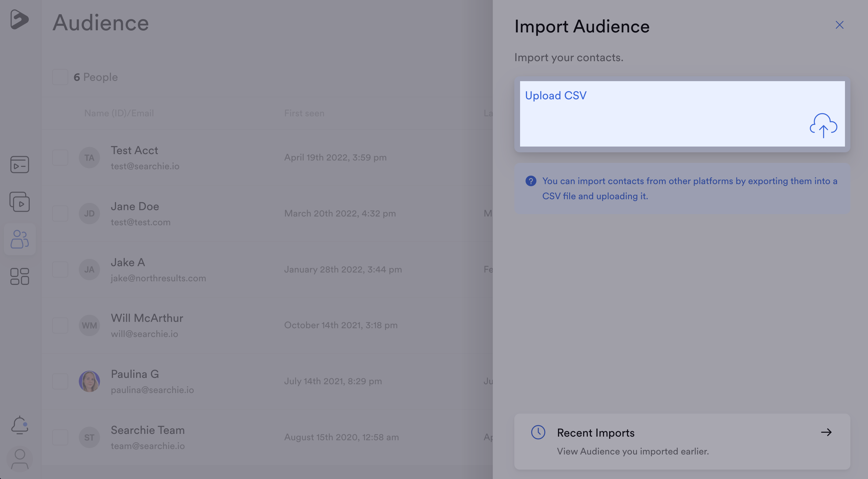Click email paulina@searchie.io
Viewport: 868px width, 479px height.
tap(152, 390)
